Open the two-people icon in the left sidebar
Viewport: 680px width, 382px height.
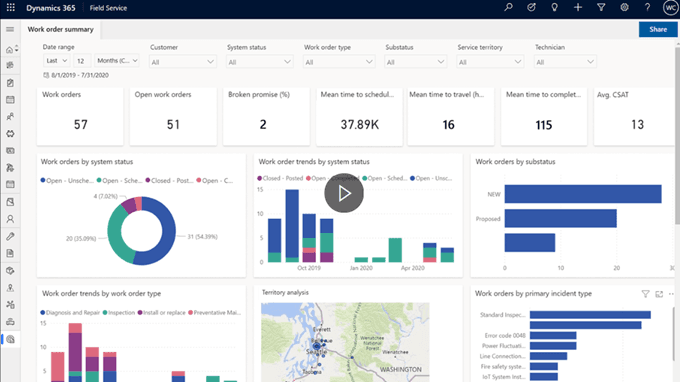(x=10, y=117)
